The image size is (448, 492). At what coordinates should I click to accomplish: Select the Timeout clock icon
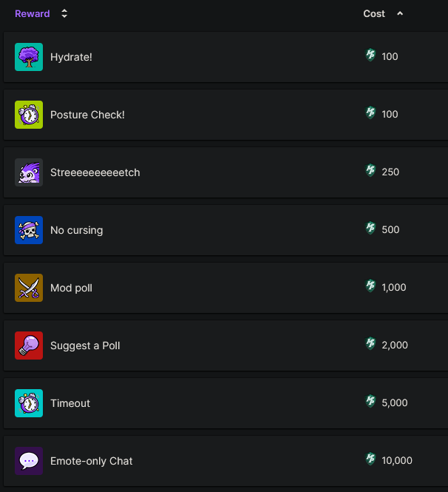click(x=29, y=403)
